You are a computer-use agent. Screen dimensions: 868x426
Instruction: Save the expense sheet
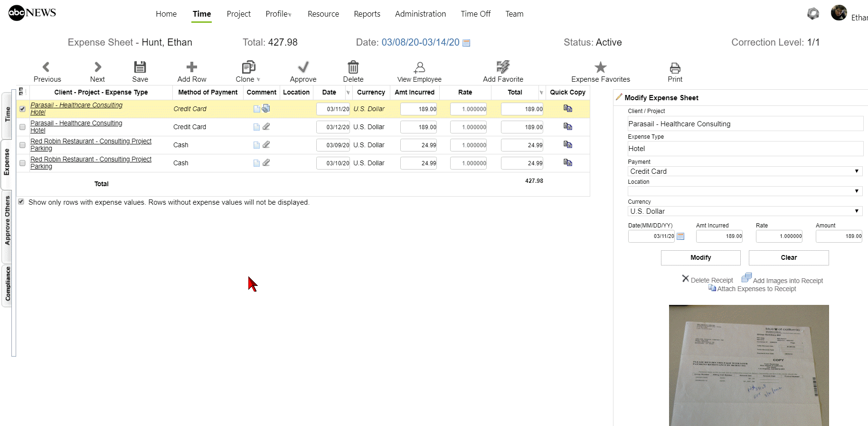pyautogui.click(x=140, y=72)
